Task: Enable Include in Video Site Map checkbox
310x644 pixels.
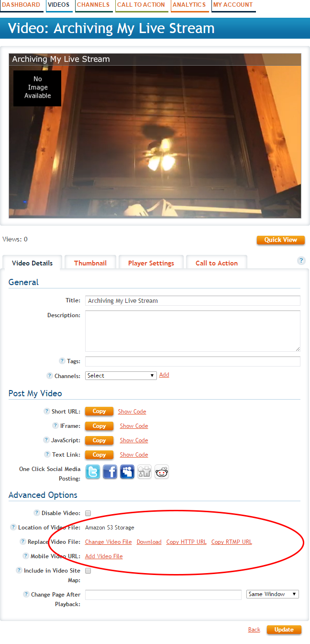Action: pyautogui.click(x=88, y=571)
